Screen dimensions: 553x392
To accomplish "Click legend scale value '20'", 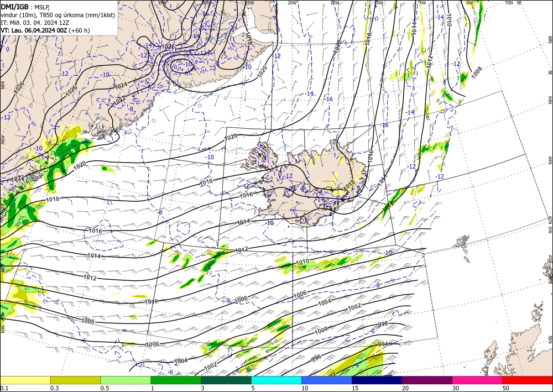I will click(405, 388).
